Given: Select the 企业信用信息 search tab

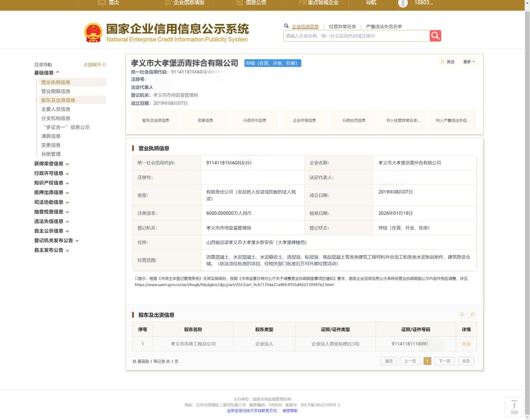Looking at the screenshot, I should pos(305,26).
